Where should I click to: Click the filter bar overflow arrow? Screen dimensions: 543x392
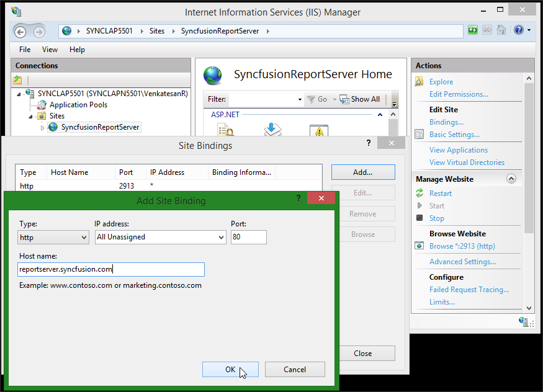tap(394, 103)
